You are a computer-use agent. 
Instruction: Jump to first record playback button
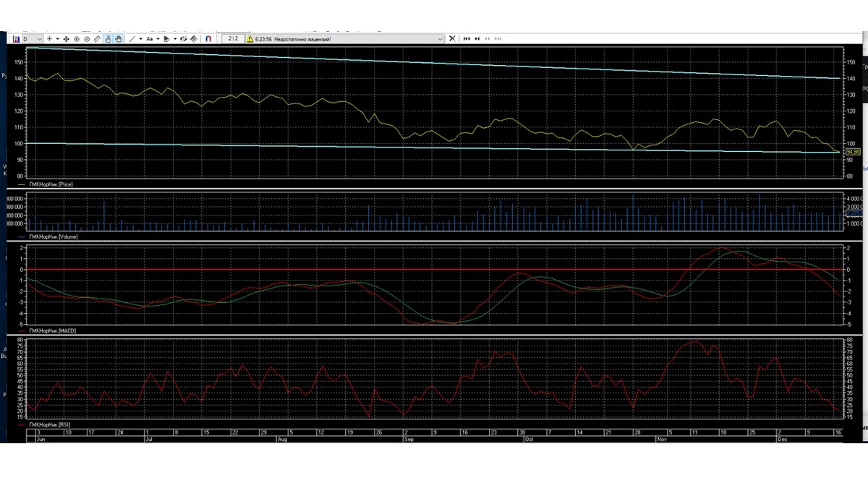click(x=467, y=38)
